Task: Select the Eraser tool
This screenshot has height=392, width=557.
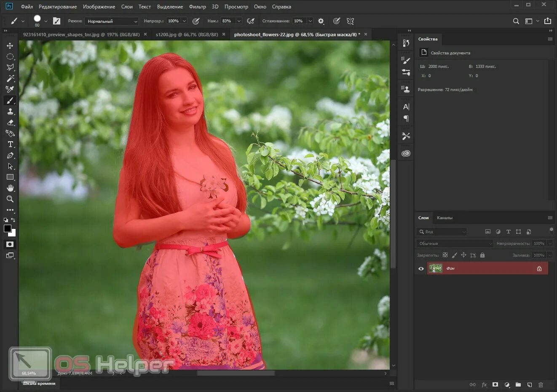Action: (x=10, y=122)
